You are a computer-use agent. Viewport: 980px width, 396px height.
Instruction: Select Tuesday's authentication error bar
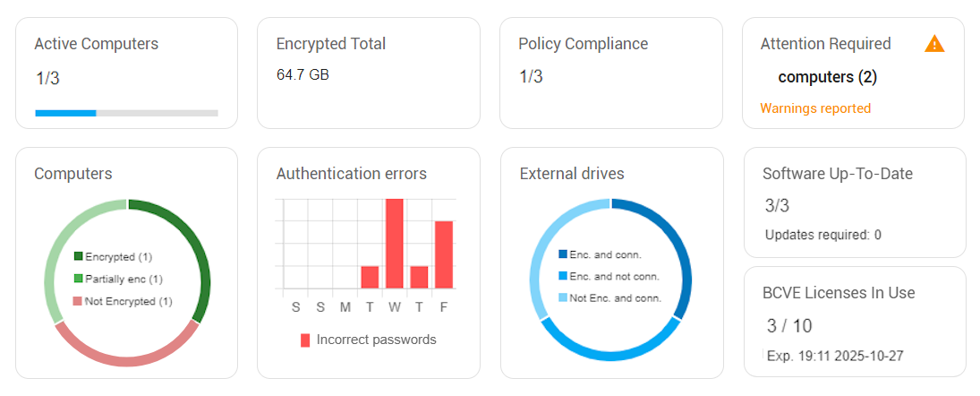(370, 277)
